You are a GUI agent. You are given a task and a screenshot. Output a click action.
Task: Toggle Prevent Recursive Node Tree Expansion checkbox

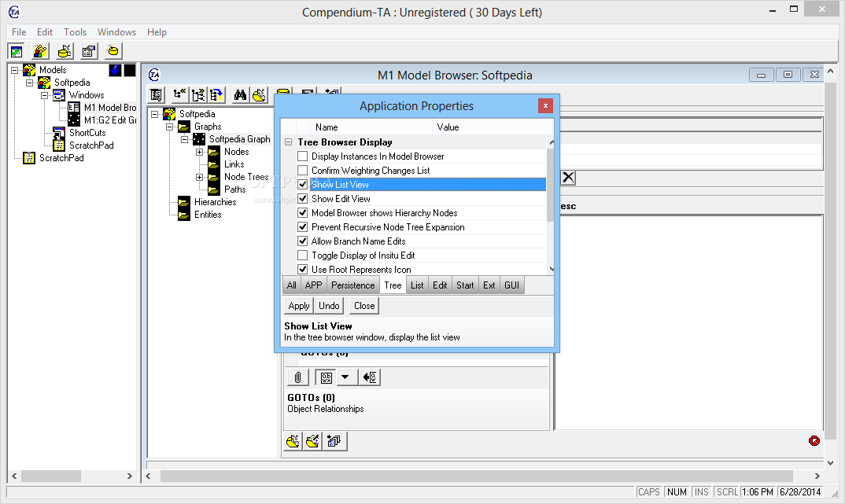coord(303,226)
